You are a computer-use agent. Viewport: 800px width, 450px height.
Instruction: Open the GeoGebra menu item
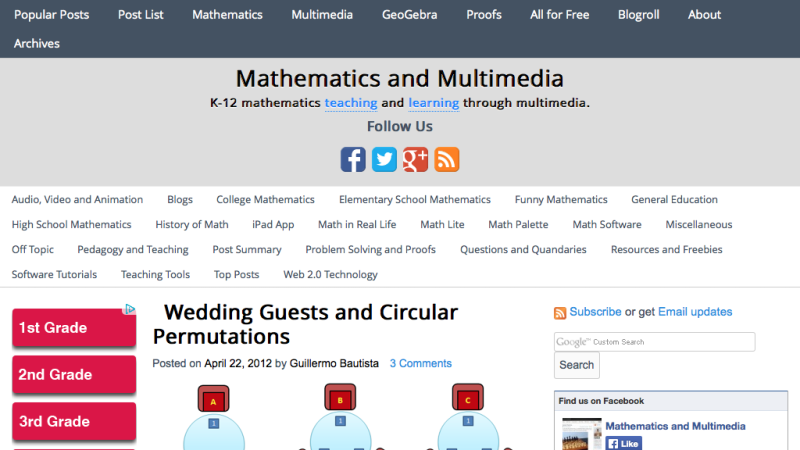pos(409,15)
